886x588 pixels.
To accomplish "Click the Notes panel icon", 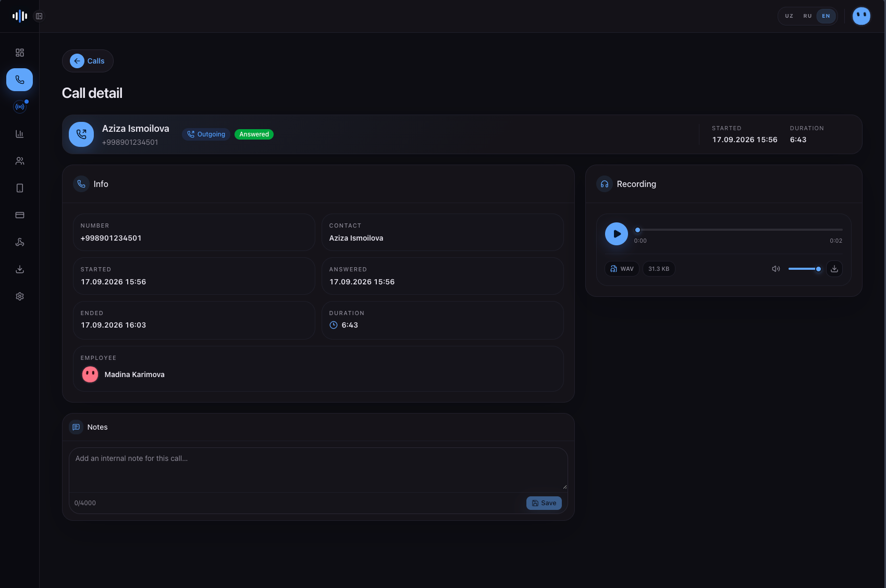I will pyautogui.click(x=76, y=427).
